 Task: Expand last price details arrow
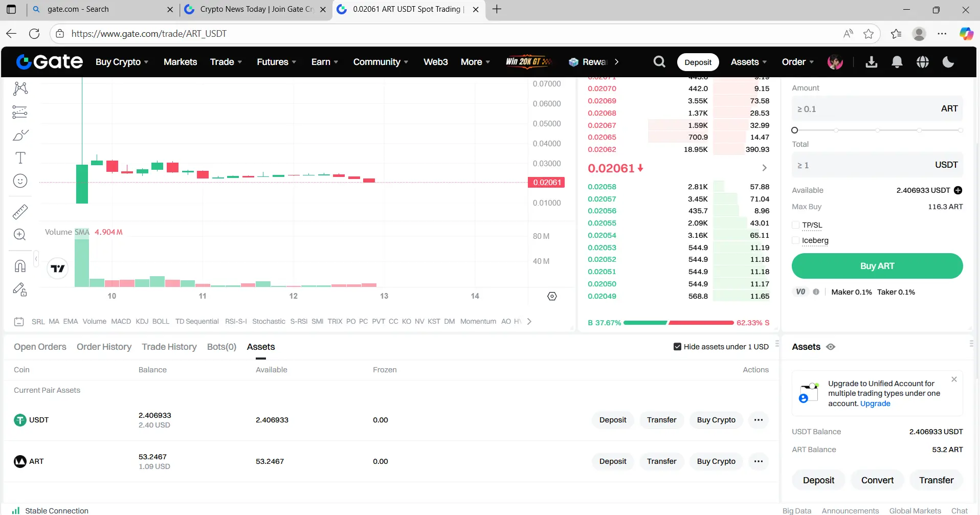764,168
